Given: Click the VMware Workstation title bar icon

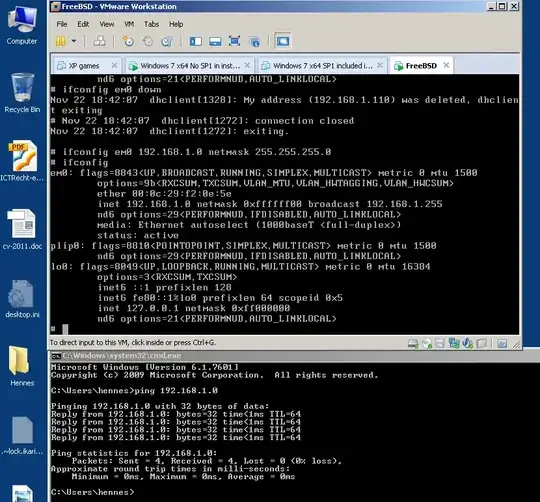Looking at the screenshot, I should click(55, 7).
